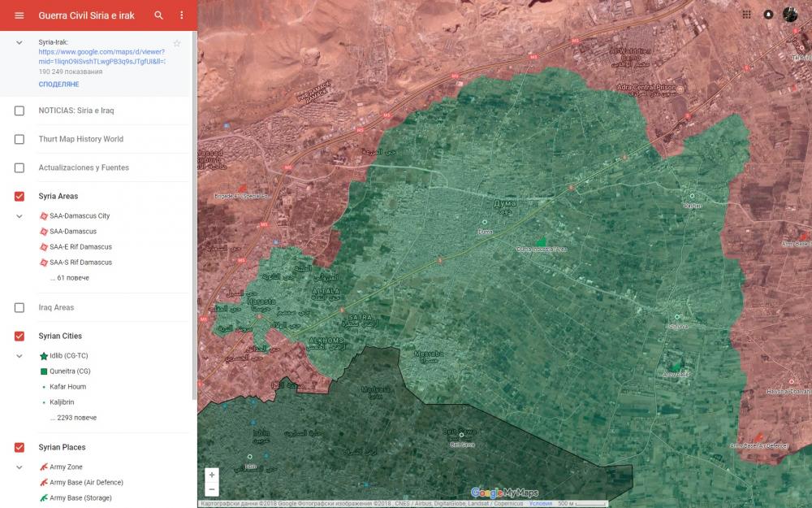The height and width of the screenshot is (508, 812).
Task: Open the Условия terms link
Action: click(540, 503)
